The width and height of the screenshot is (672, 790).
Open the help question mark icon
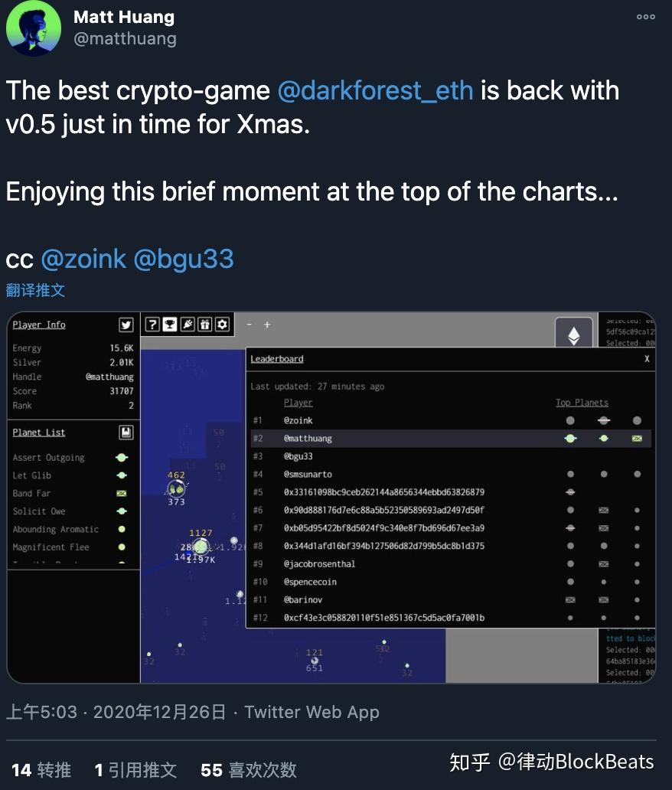click(x=152, y=325)
